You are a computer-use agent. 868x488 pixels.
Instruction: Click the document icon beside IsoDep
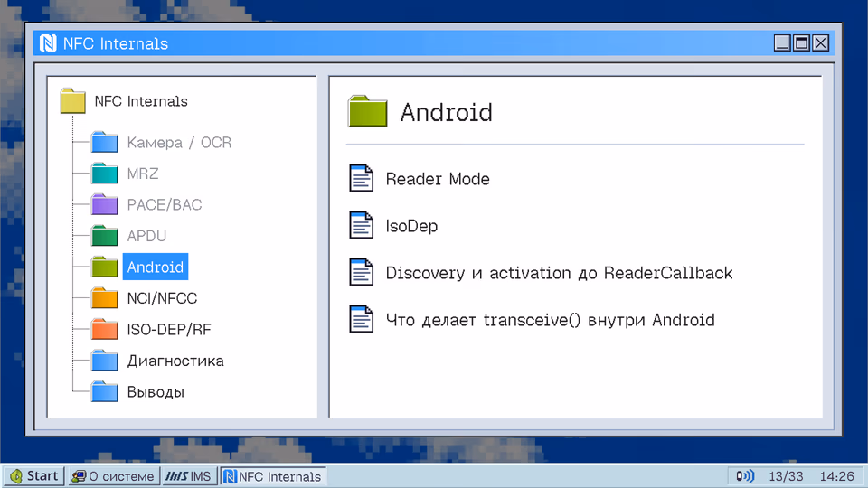click(362, 225)
